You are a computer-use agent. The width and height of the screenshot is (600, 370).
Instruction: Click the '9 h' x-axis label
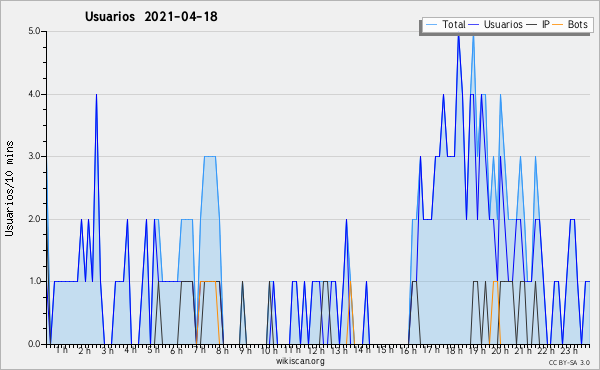[245, 350]
